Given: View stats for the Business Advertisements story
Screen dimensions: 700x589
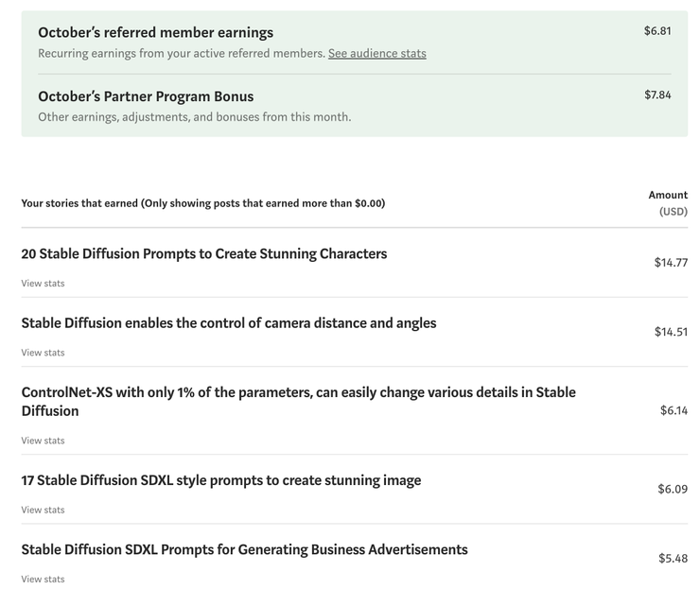Looking at the screenshot, I should (x=43, y=579).
